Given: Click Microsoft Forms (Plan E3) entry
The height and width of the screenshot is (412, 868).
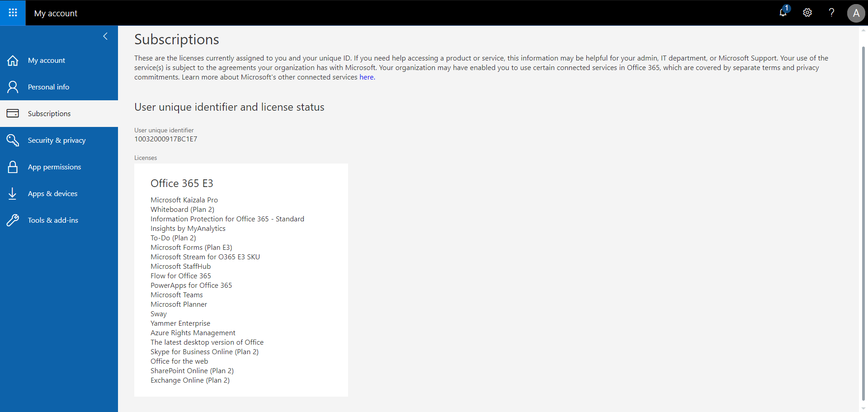Looking at the screenshot, I should pyautogui.click(x=191, y=248).
